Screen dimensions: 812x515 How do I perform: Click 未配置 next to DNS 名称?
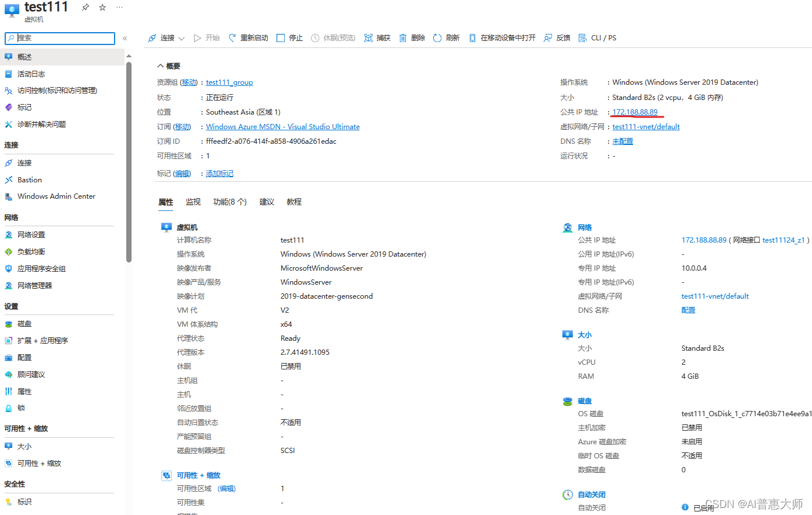pos(623,141)
